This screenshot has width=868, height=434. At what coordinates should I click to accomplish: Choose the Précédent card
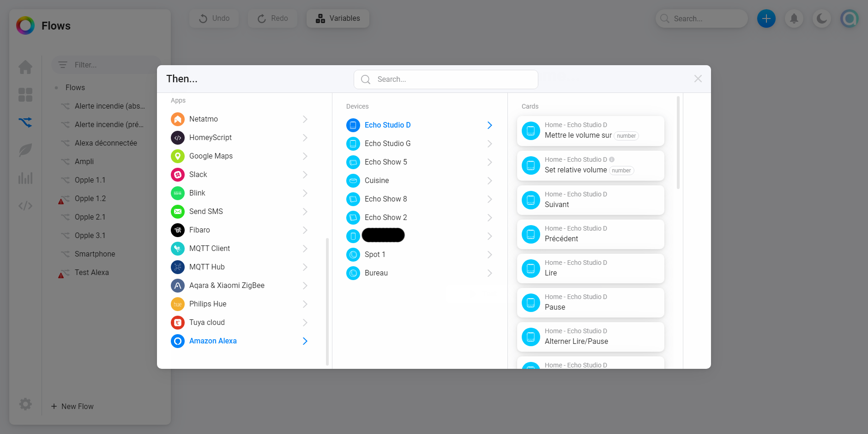pyautogui.click(x=591, y=234)
